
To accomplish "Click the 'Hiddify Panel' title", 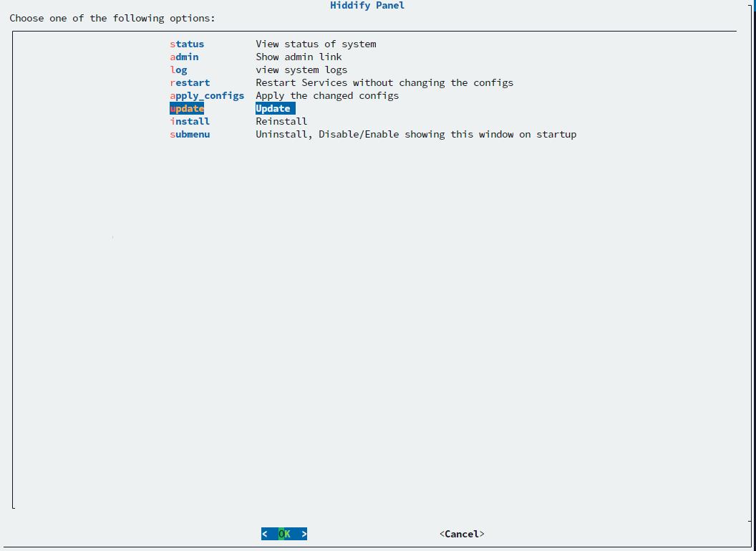I will [367, 6].
